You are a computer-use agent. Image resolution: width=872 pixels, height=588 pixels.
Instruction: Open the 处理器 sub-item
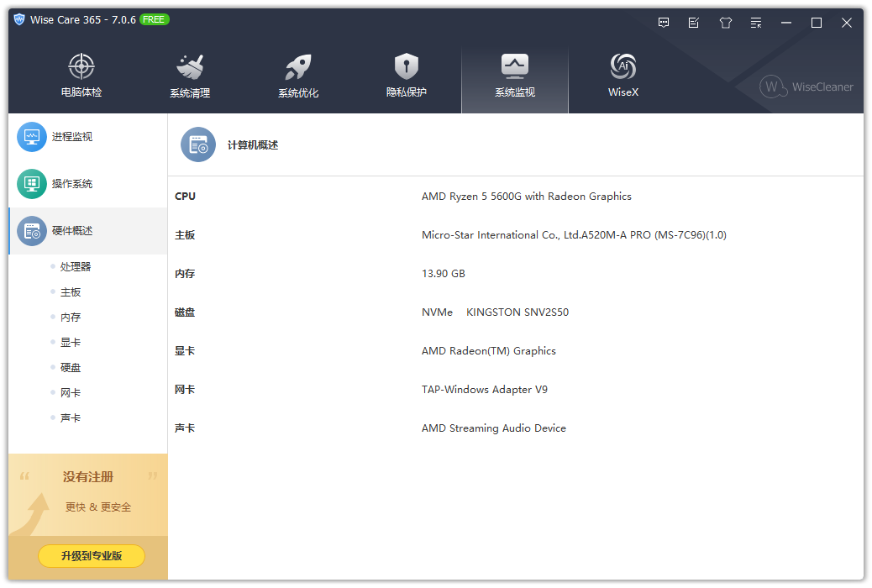76,267
